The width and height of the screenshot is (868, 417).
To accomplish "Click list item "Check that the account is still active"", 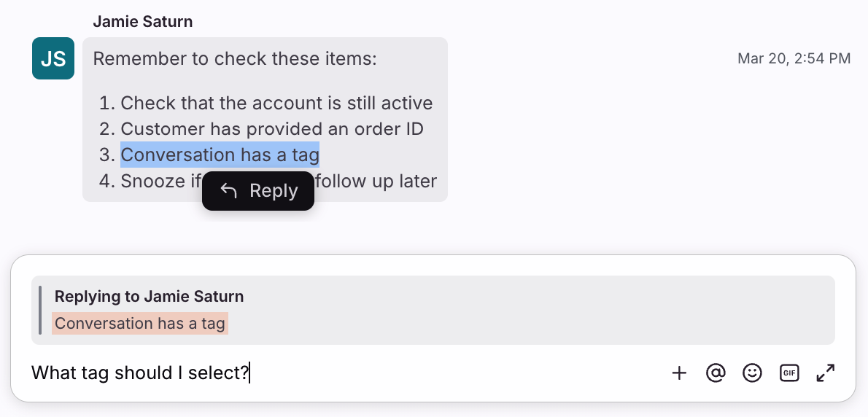I will [x=276, y=104].
